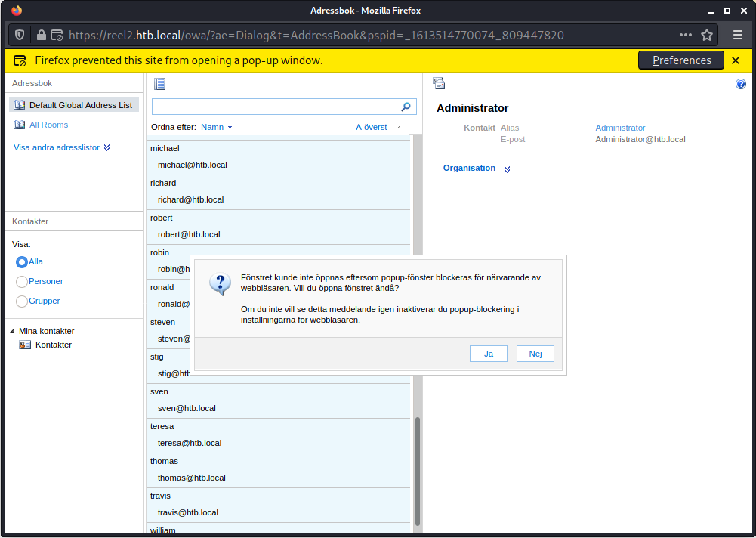Click the address book search input field

tap(276, 107)
